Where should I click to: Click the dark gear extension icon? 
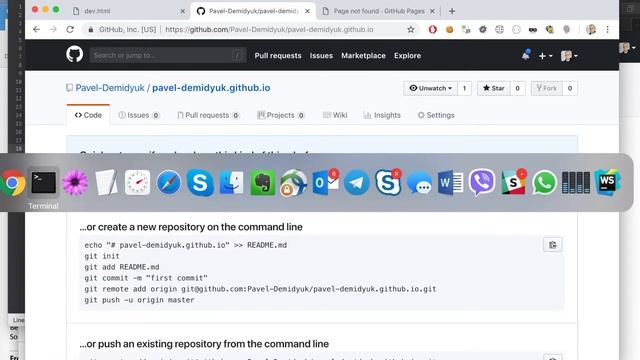pos(483,29)
